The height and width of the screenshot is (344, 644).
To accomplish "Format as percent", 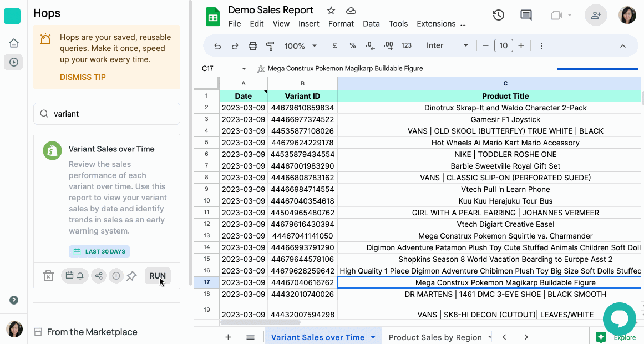I will click(x=352, y=45).
